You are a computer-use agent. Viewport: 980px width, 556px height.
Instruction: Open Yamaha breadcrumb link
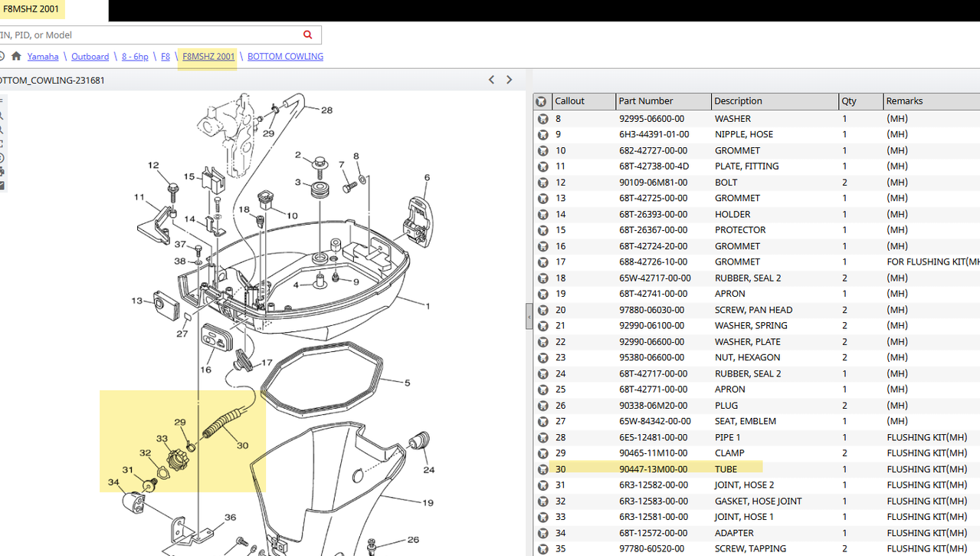(x=43, y=56)
